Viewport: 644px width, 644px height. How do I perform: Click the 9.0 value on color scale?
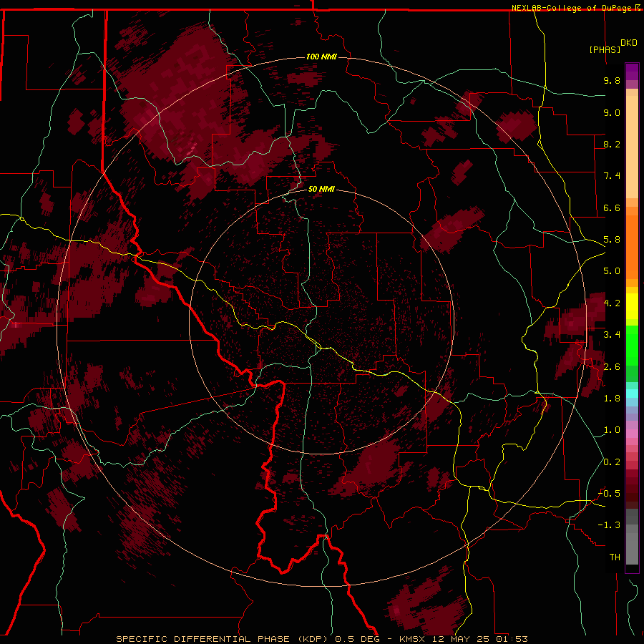pyautogui.click(x=612, y=112)
